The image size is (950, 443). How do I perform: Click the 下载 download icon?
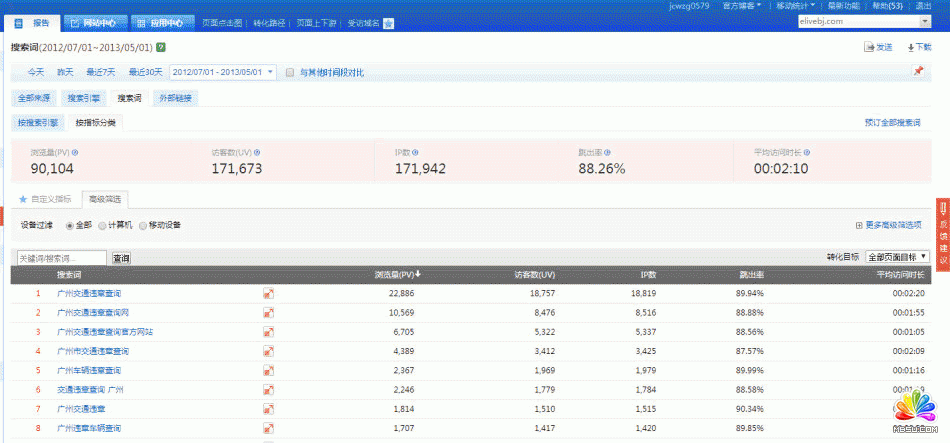(x=911, y=47)
